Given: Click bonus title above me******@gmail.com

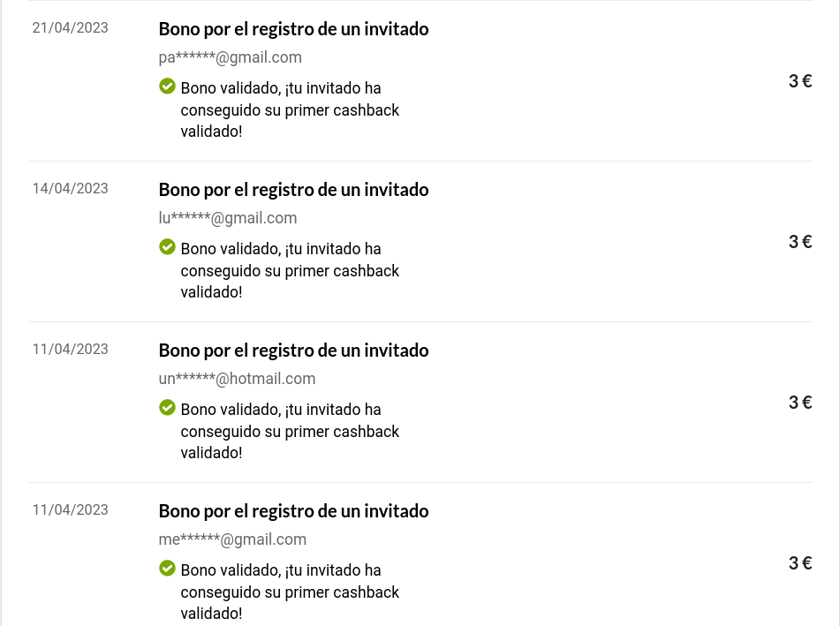Looking at the screenshot, I should 293,510.
